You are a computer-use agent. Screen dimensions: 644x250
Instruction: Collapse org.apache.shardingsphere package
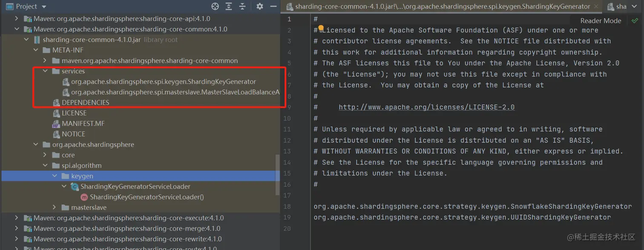pyautogui.click(x=35, y=145)
